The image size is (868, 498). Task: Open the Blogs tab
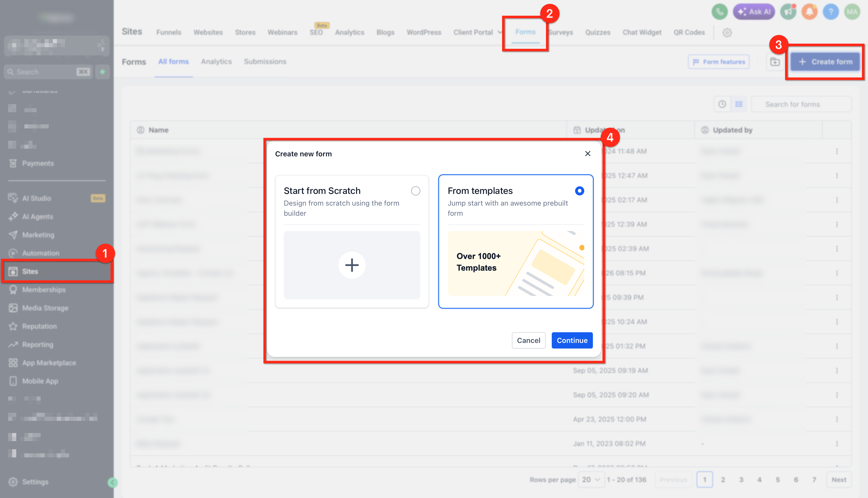(x=386, y=32)
